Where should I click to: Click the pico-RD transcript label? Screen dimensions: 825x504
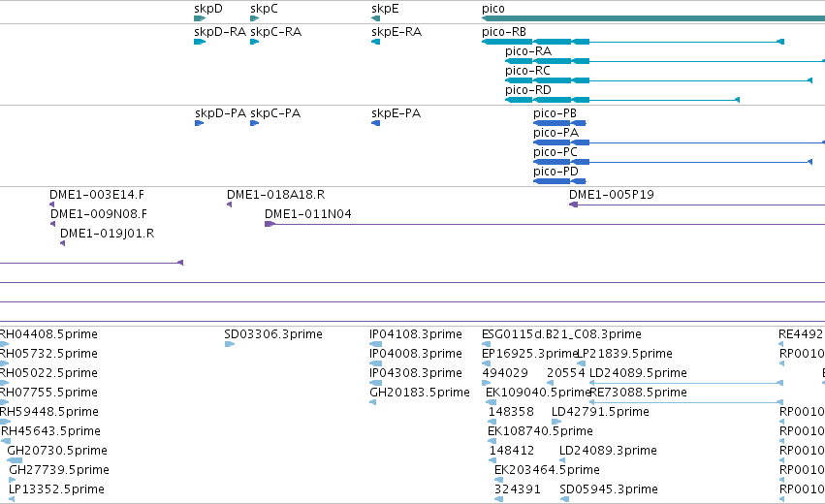[528, 90]
